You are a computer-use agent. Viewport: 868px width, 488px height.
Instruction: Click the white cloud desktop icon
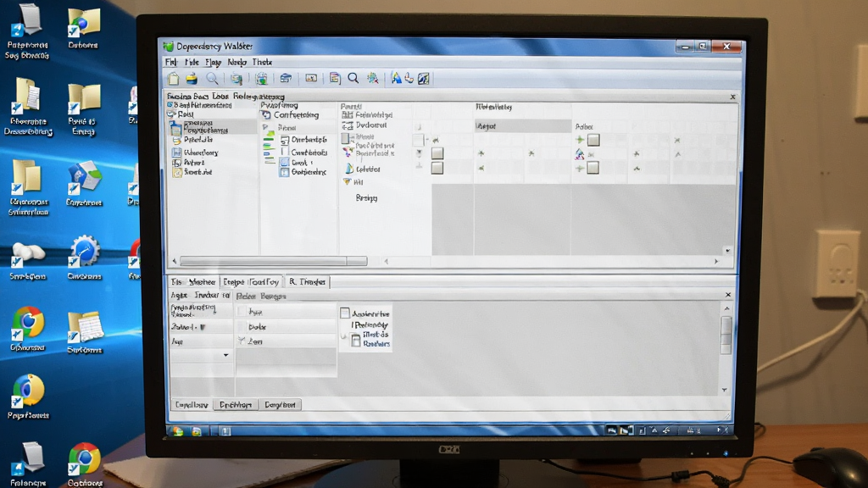[28, 253]
